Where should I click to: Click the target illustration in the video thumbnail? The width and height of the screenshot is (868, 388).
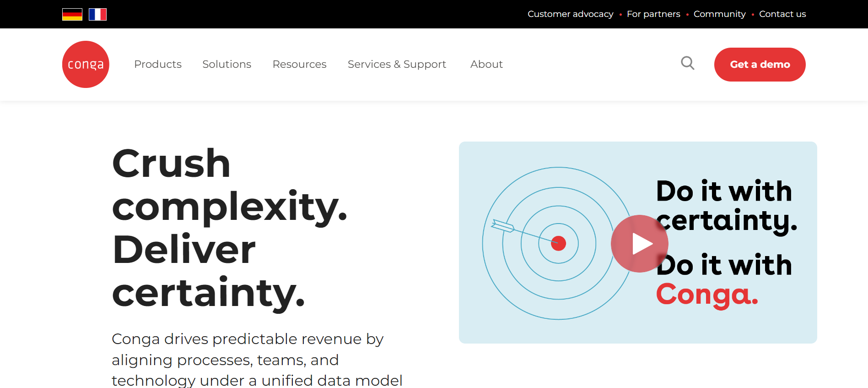coord(558,243)
